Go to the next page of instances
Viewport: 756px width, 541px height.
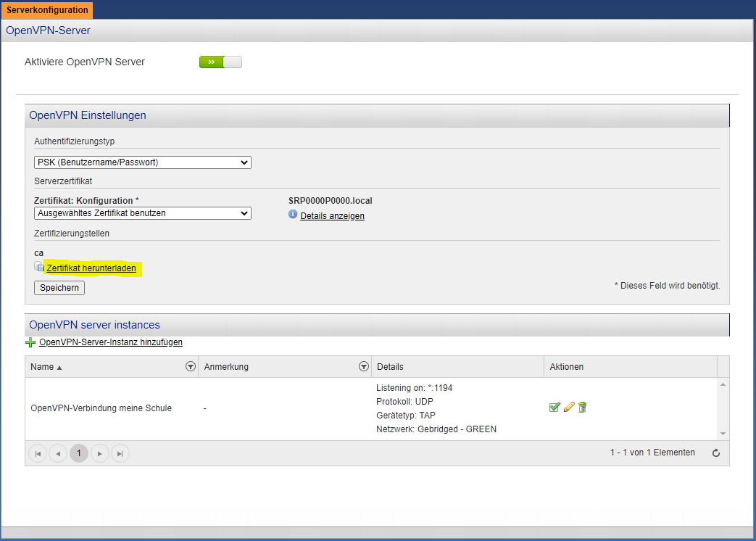tap(100, 454)
